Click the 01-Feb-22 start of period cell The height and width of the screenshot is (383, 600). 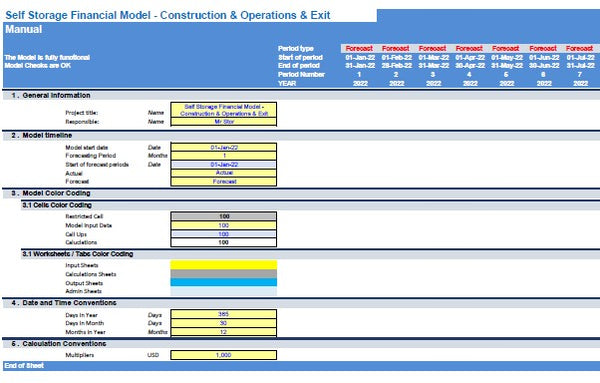397,57
